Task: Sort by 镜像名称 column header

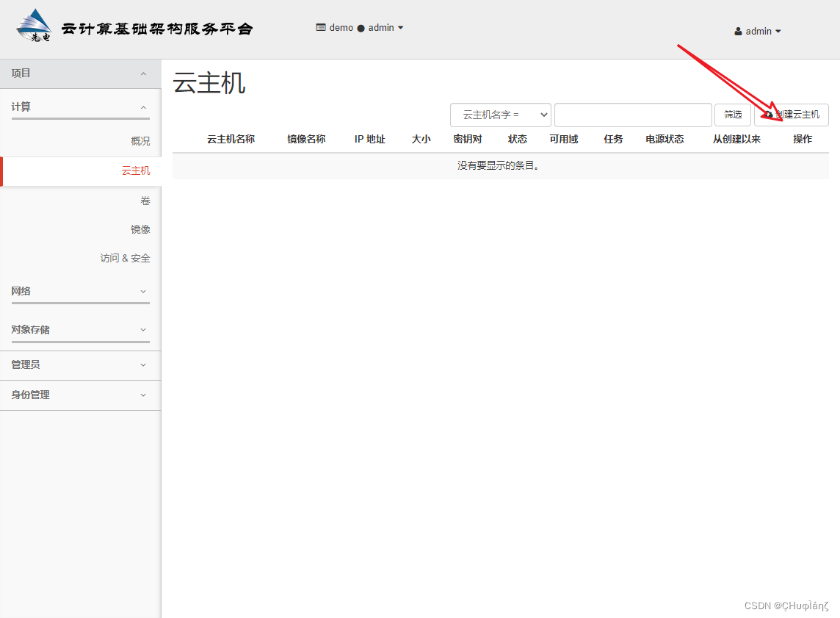Action: [x=306, y=140]
